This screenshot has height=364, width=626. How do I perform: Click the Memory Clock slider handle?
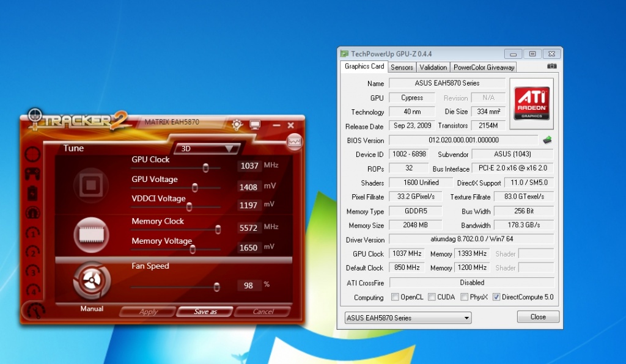point(218,229)
